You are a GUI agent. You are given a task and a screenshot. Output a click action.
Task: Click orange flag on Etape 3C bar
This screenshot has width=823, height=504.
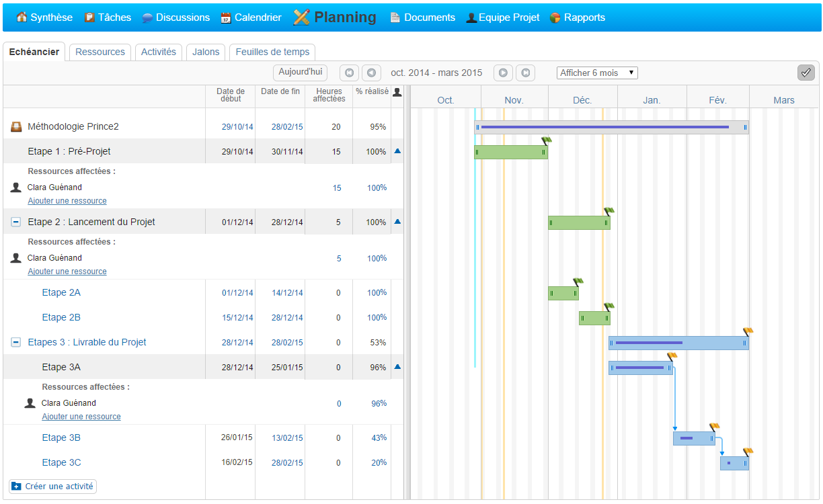point(748,451)
